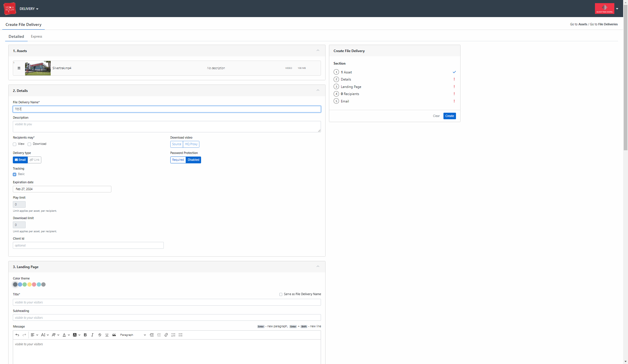Screen dimensions: 628x364
Task: Click the redo arrow in message toolbar
Action: (x=24, y=335)
